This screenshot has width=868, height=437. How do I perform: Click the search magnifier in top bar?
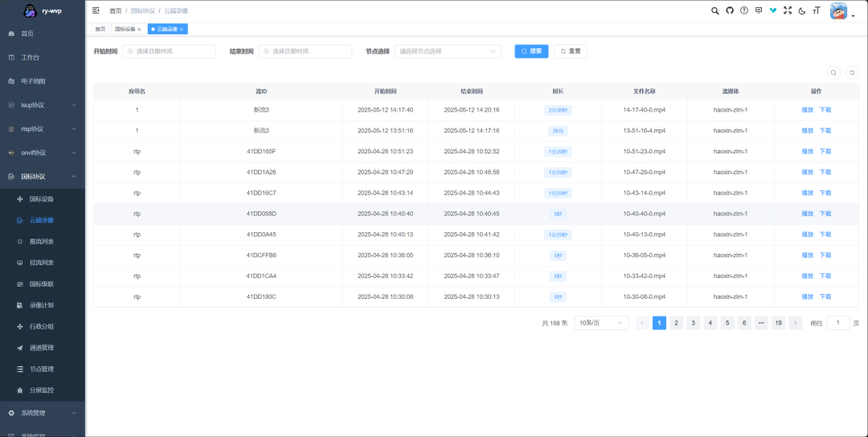pos(715,10)
